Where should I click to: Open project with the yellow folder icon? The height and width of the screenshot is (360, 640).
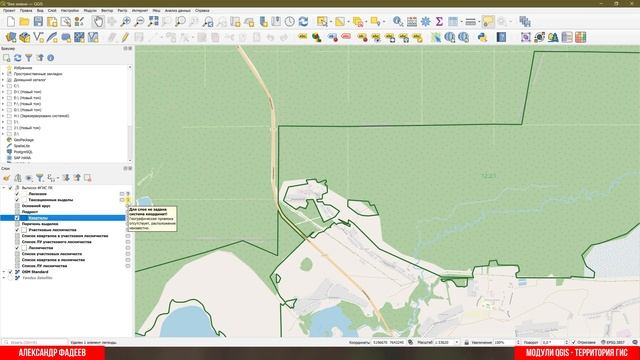24,22
